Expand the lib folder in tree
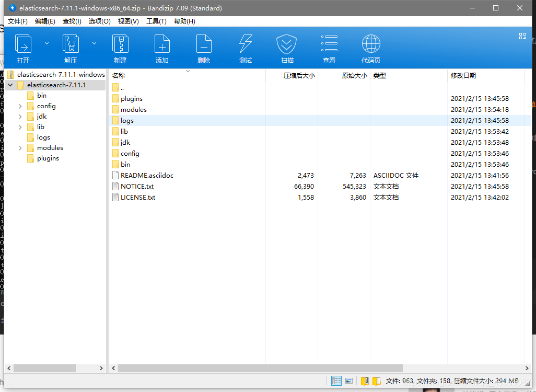Viewport: 536px width, 392px height. coord(20,127)
